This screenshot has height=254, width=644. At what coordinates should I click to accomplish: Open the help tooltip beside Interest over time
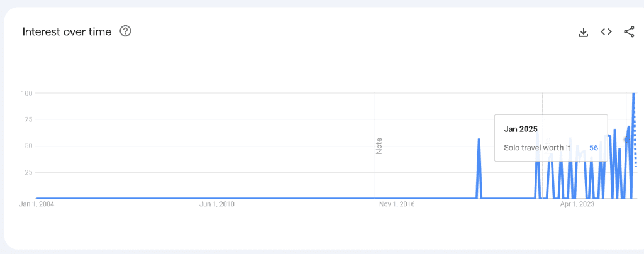click(x=125, y=31)
